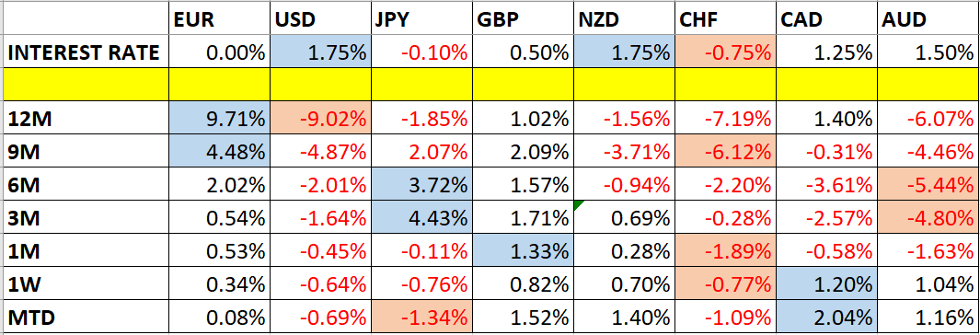Click the CAD MTD cell 2.04%

click(826, 317)
